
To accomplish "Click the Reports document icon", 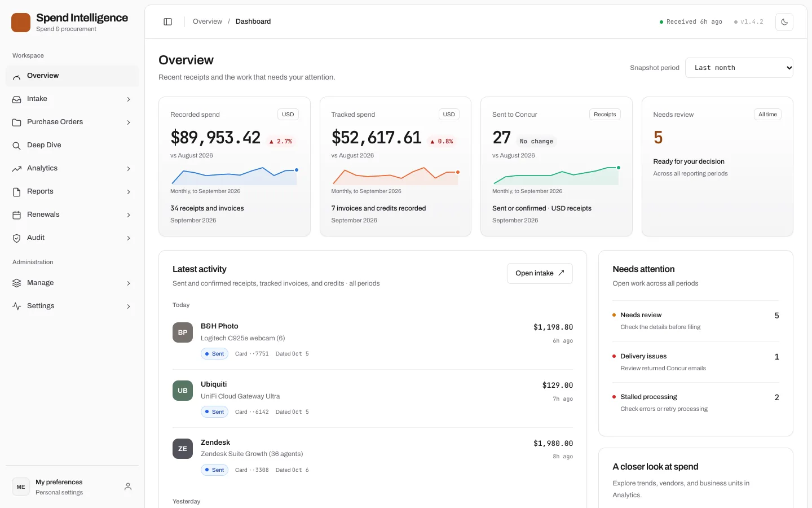I will (x=17, y=192).
